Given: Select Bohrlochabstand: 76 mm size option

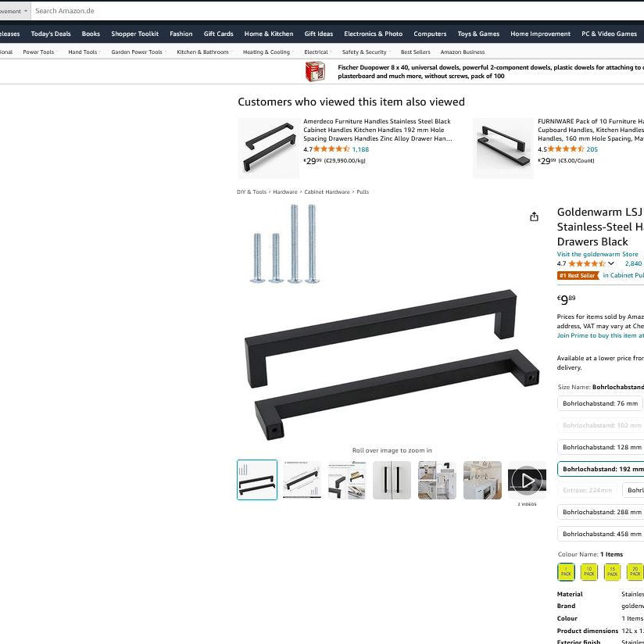Looking at the screenshot, I should 600,403.
